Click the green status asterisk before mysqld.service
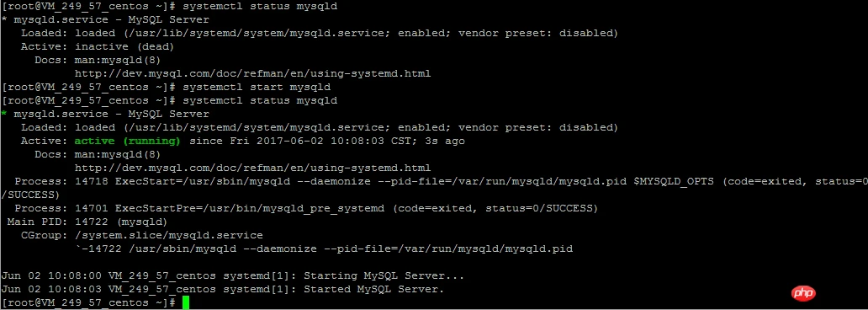Screen dimensions: 868x310 (4, 115)
